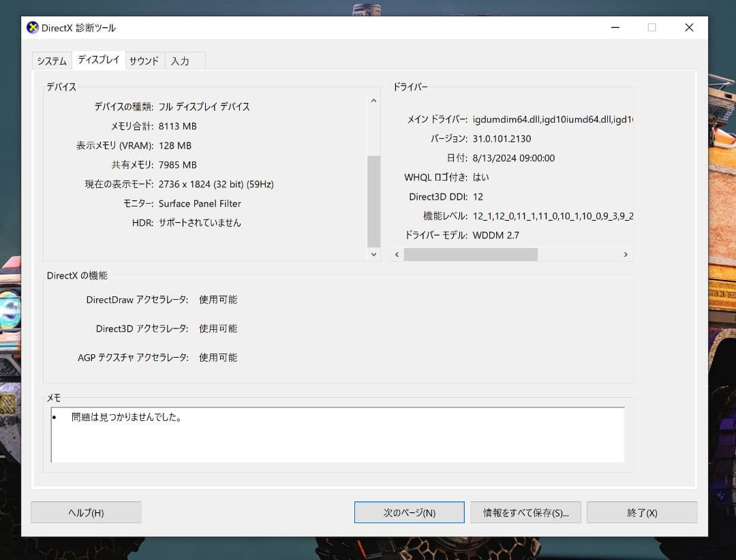736x560 pixels.
Task: Open the サウンド tab
Action: [144, 61]
